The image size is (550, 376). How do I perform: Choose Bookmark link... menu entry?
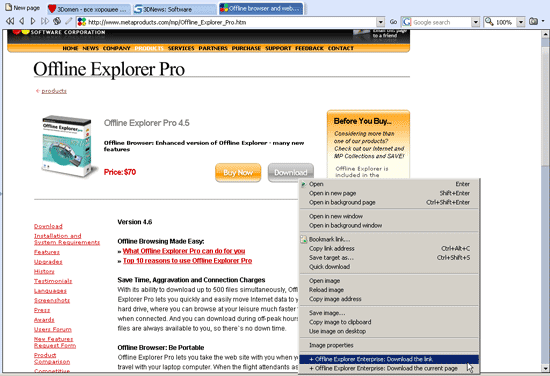pos(389,239)
